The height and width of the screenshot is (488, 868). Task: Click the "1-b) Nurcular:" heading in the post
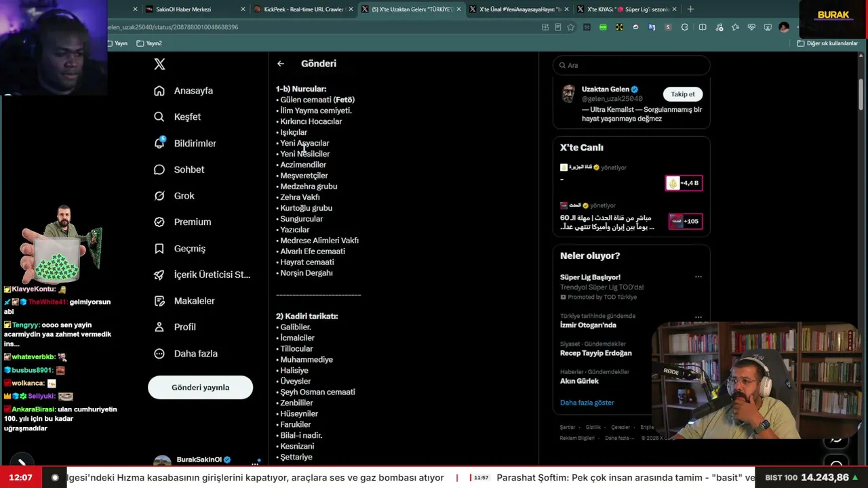(301, 89)
